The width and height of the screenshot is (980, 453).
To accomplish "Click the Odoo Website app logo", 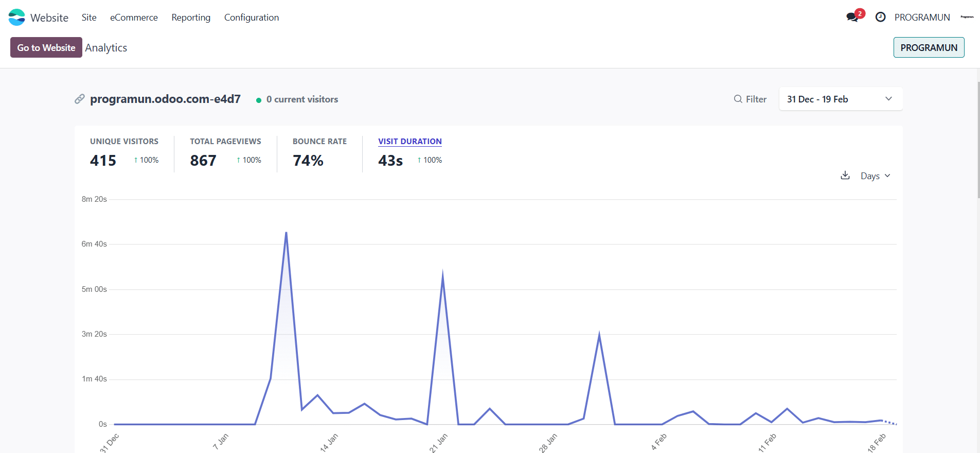I will [x=16, y=18].
